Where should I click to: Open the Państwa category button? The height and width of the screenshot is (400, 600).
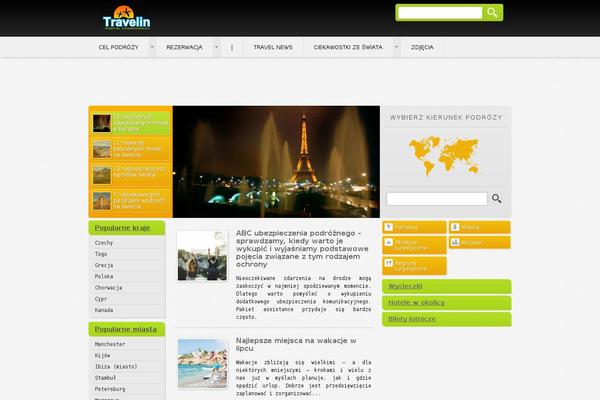(414, 227)
